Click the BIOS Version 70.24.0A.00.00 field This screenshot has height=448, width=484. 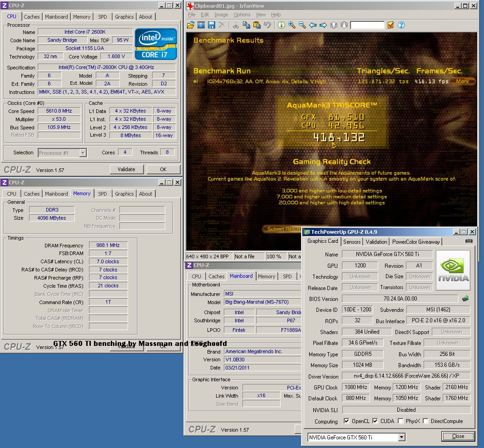coord(400,299)
